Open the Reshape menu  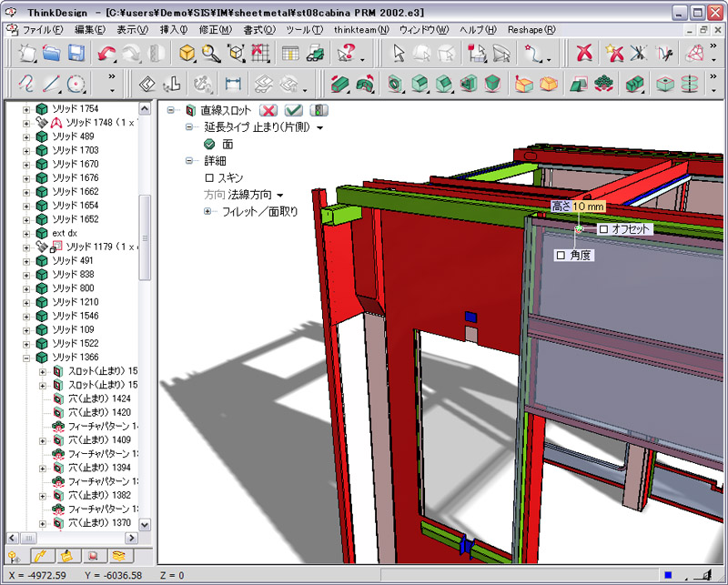531,29
